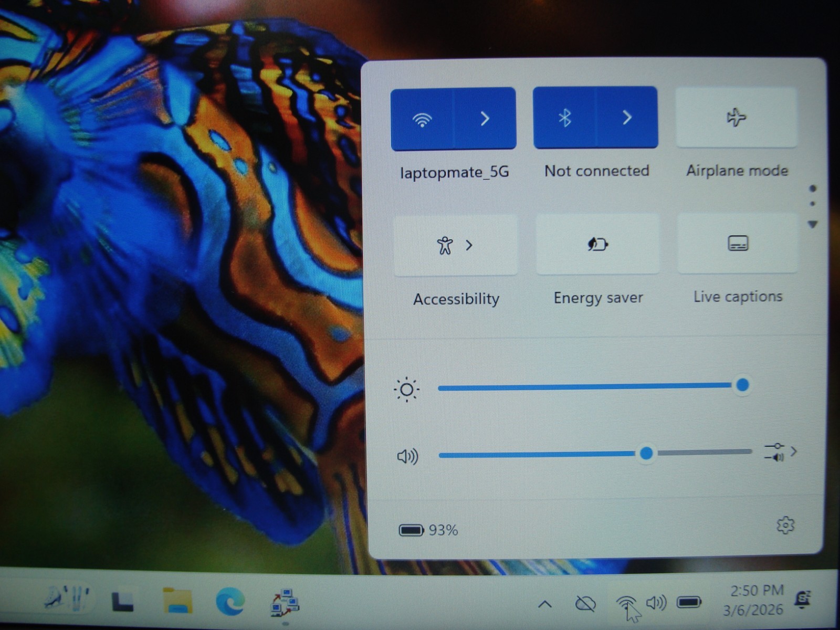Click the brightness sun icon

pos(406,390)
